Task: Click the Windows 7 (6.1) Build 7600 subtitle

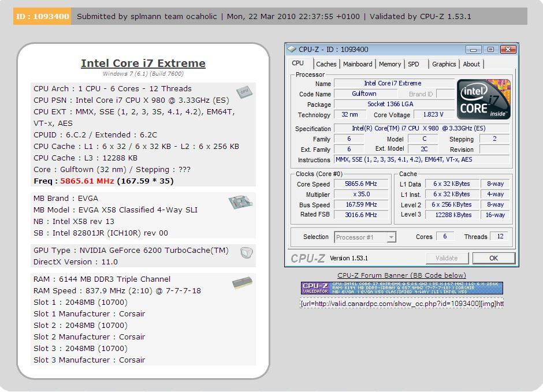Action: click(x=143, y=74)
